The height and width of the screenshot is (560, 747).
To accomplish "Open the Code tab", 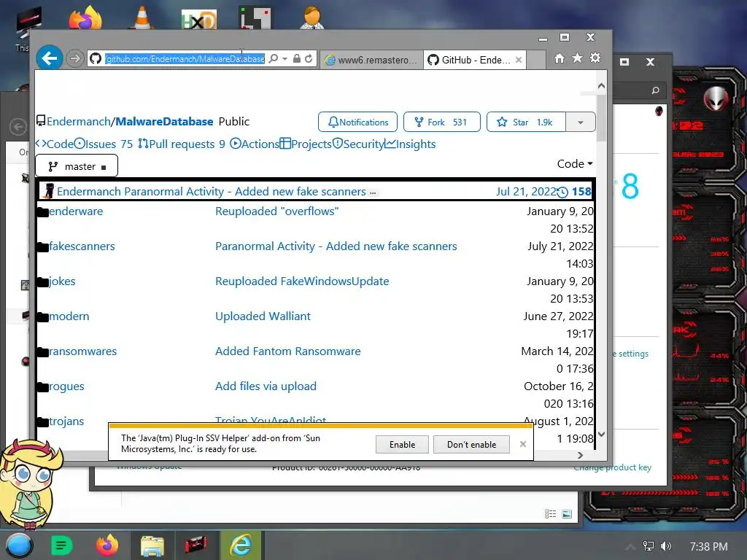I will click(x=54, y=144).
